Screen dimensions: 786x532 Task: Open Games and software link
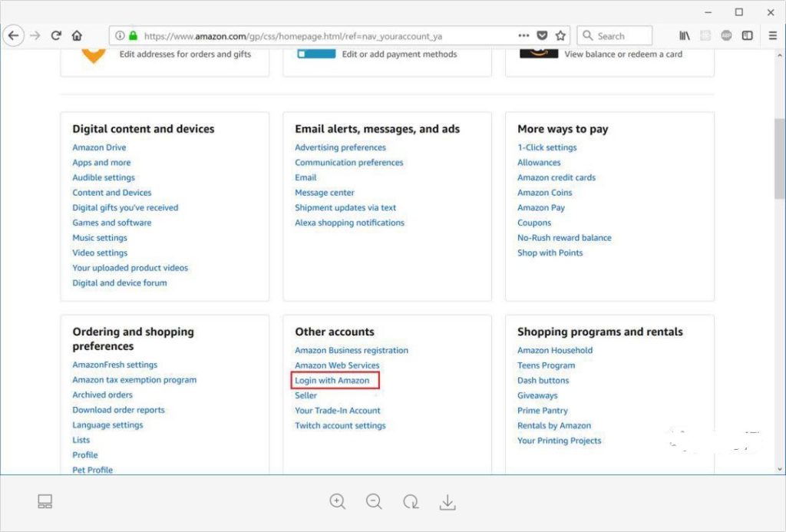[x=112, y=223]
